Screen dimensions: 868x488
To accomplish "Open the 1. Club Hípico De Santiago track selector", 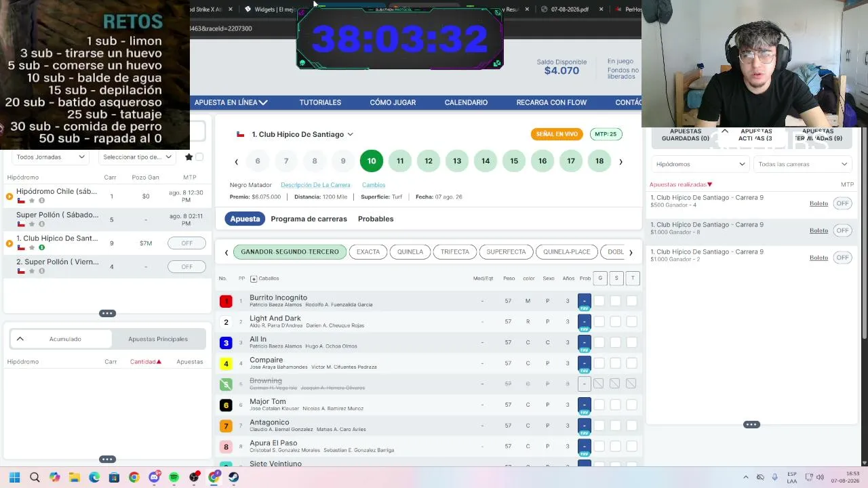I will click(302, 134).
